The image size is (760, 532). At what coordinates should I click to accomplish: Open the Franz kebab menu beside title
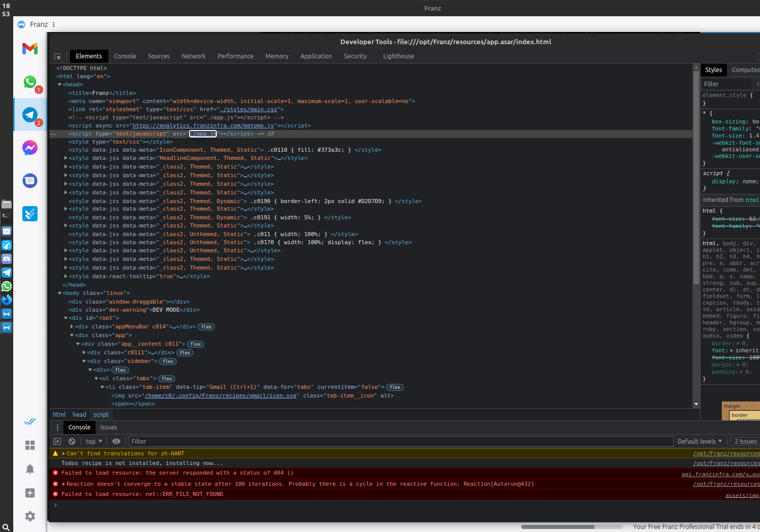tap(53, 24)
